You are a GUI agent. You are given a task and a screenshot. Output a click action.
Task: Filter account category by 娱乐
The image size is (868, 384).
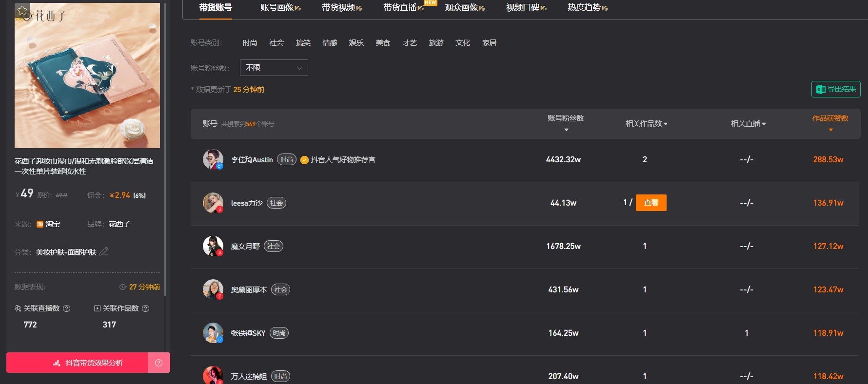(x=356, y=43)
